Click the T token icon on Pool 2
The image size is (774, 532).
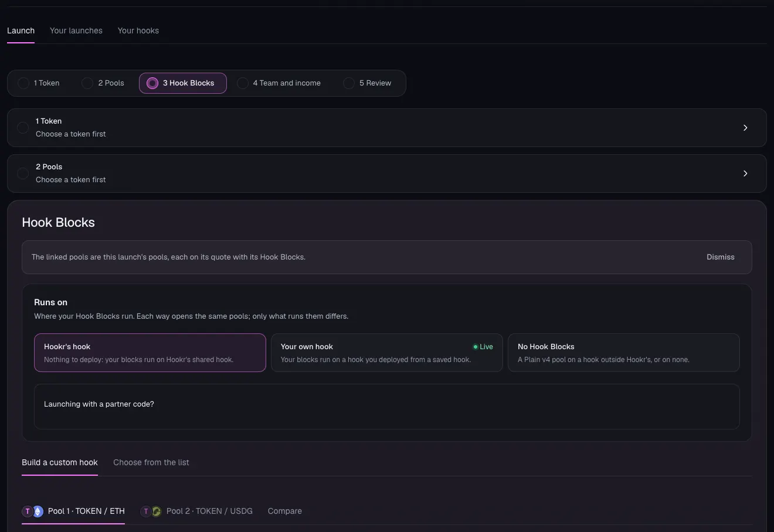145,511
